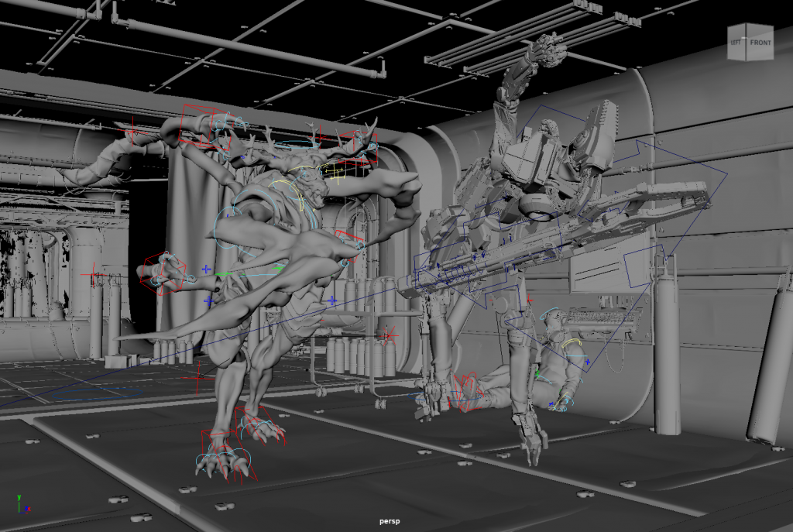
Task: Select the yellow arc control on the fallen soldier
Action: [572, 342]
